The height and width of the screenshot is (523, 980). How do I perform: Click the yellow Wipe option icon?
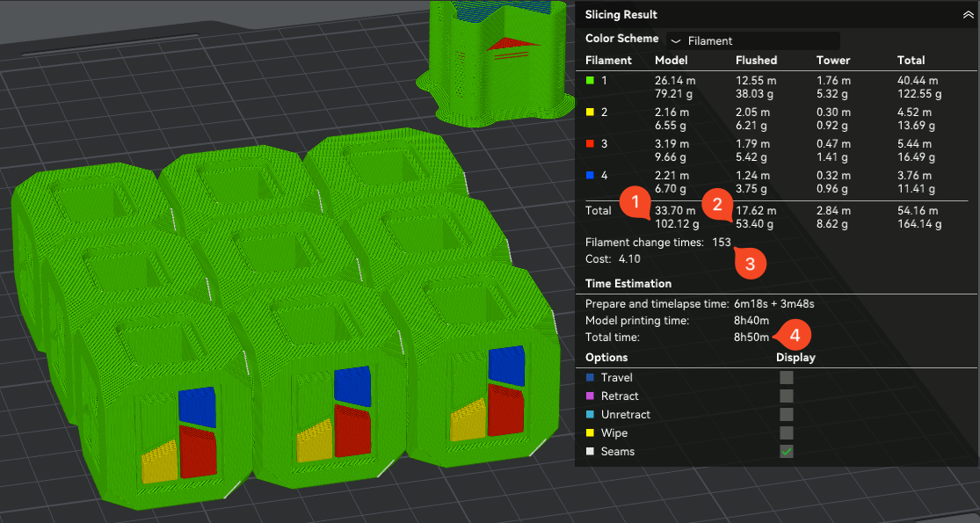coord(590,433)
